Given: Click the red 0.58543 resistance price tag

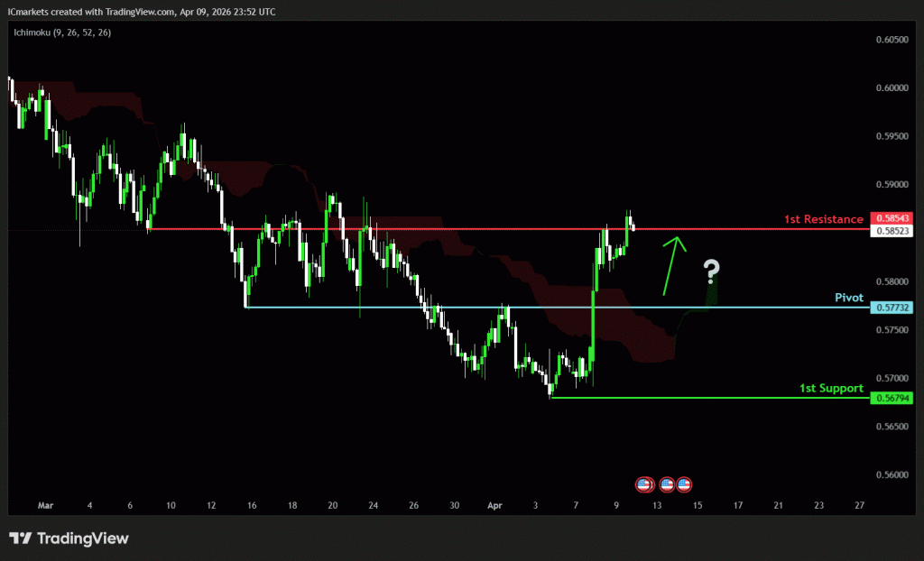Looking at the screenshot, I should tap(892, 218).
